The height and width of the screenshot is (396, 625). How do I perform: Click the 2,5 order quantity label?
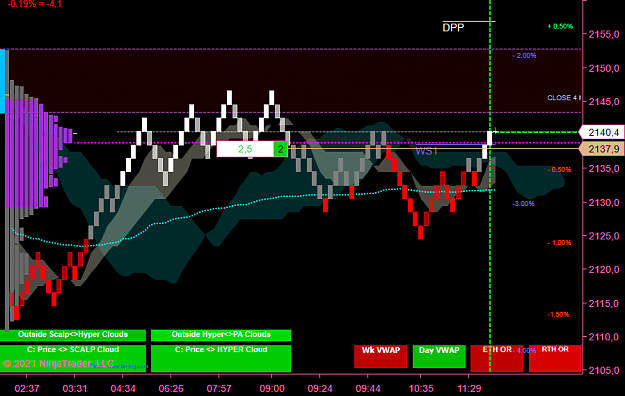[x=245, y=149]
